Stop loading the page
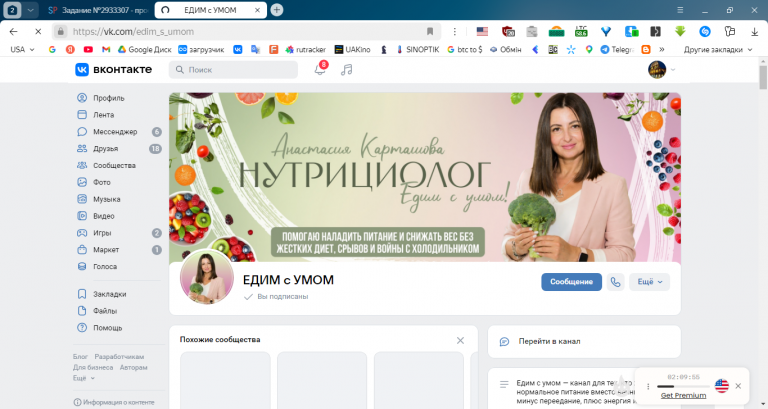Viewport: 768px width, 409px height. tap(38, 31)
